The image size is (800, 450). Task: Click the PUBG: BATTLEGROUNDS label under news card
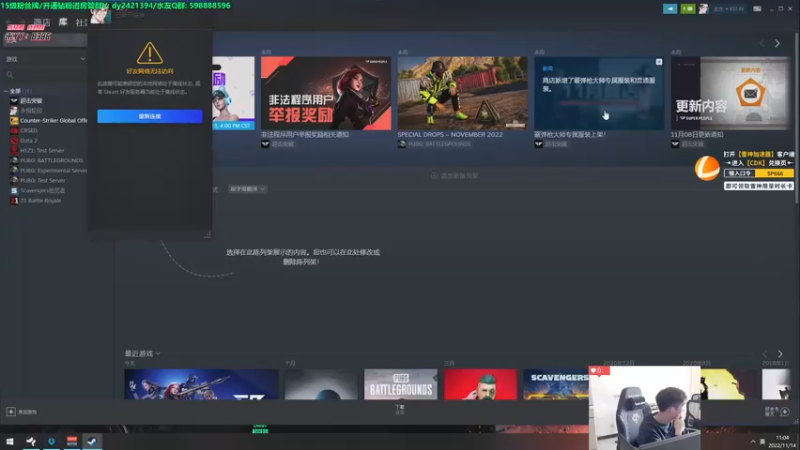click(439, 144)
